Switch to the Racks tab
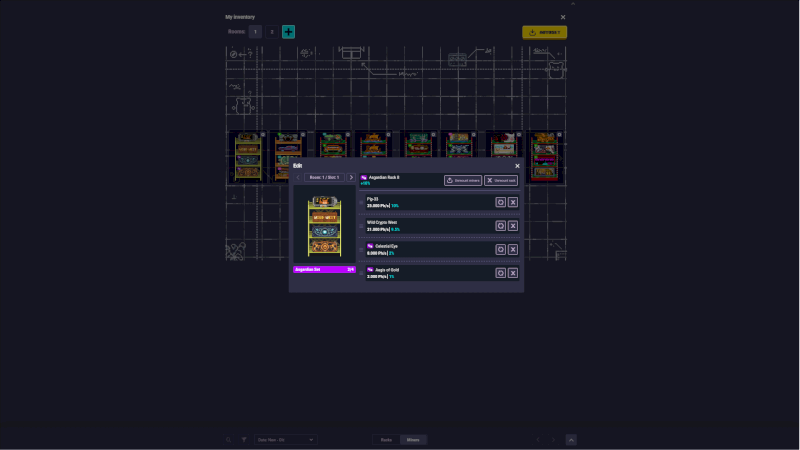 pos(385,439)
